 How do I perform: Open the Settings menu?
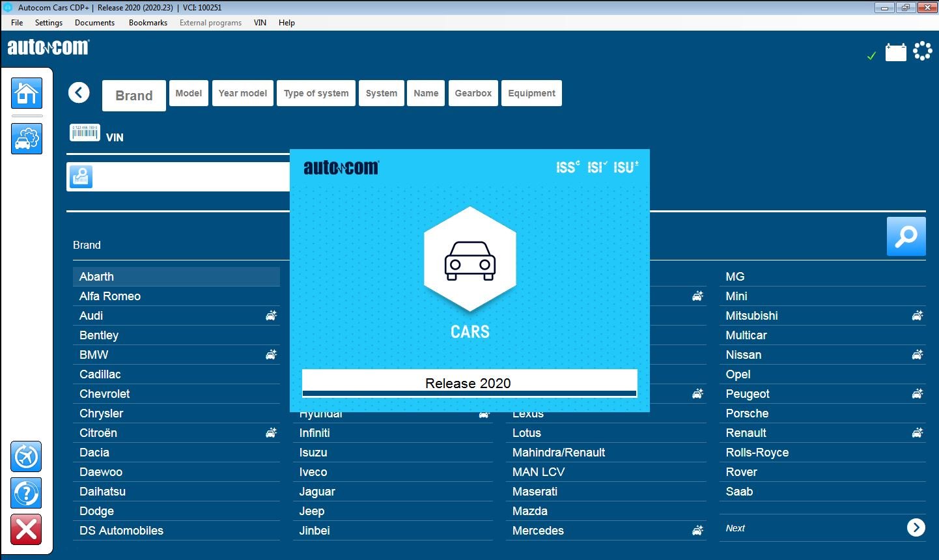tap(49, 23)
